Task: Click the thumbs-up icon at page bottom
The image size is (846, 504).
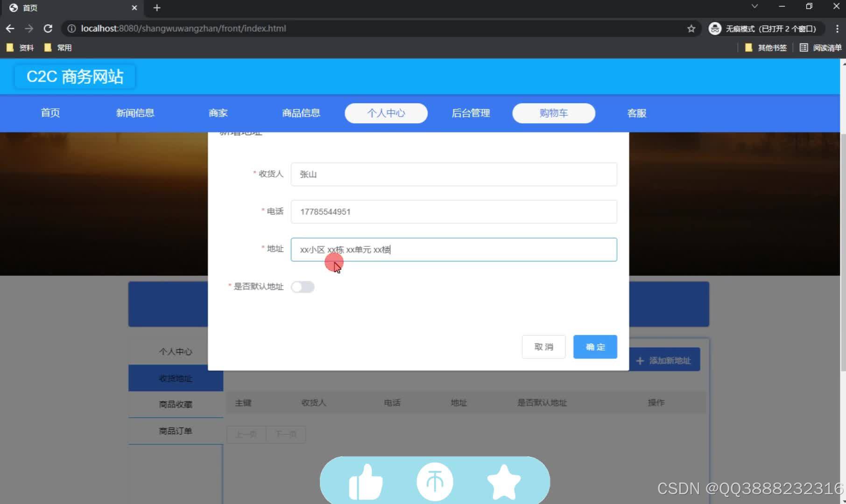Action: click(x=366, y=481)
